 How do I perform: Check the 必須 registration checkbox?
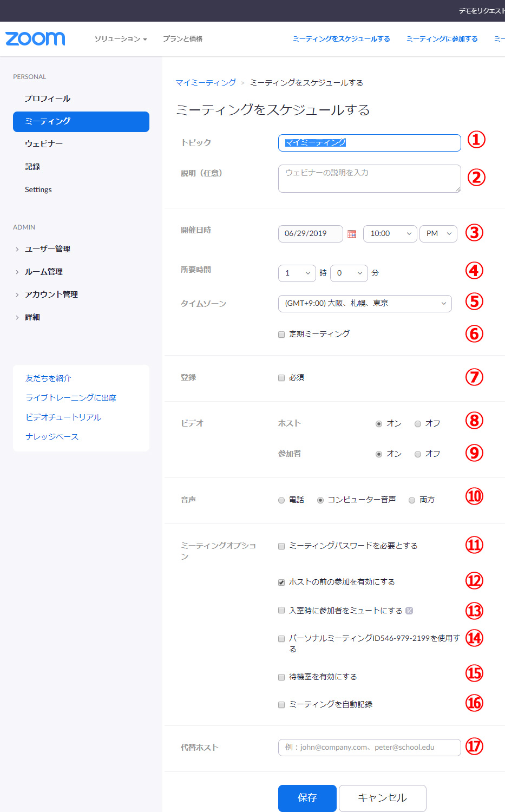click(x=281, y=378)
